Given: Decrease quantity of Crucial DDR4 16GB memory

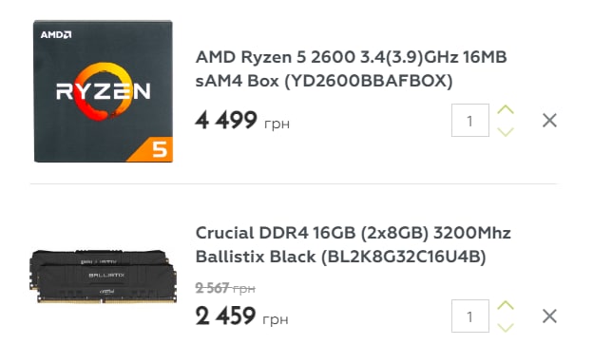Looking at the screenshot, I should (x=506, y=327).
